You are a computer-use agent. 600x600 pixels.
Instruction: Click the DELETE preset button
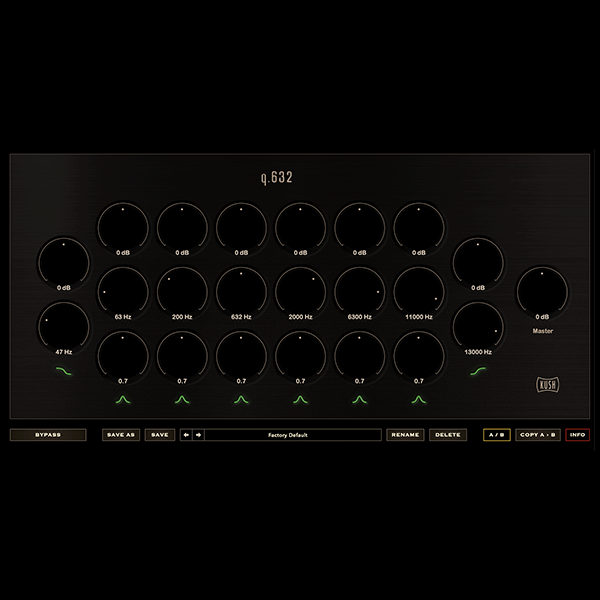(x=448, y=435)
